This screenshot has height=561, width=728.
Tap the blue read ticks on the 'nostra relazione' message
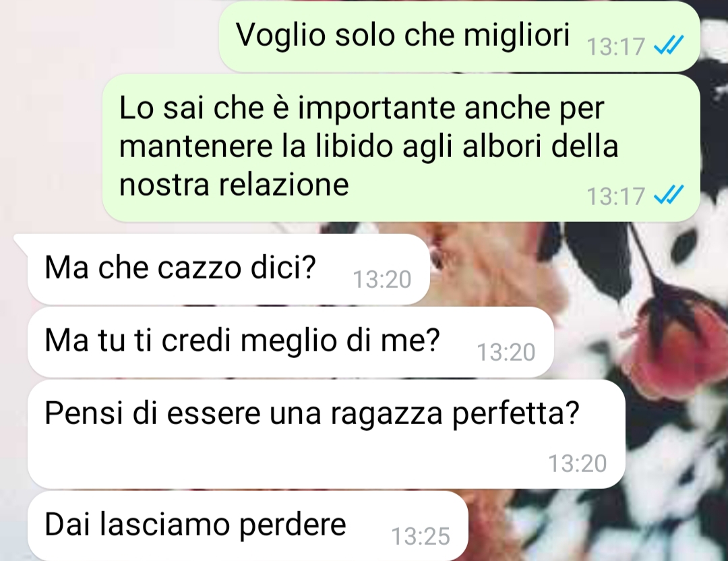tap(668, 195)
